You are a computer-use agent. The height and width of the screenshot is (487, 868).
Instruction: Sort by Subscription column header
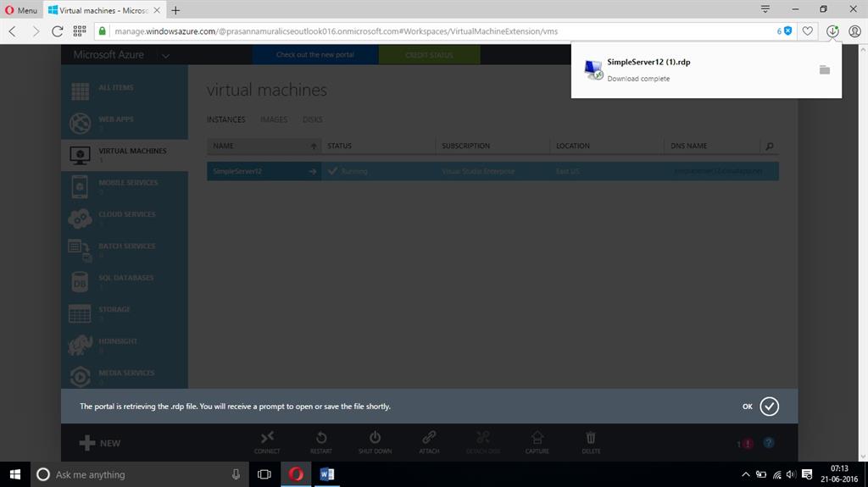(x=492, y=146)
